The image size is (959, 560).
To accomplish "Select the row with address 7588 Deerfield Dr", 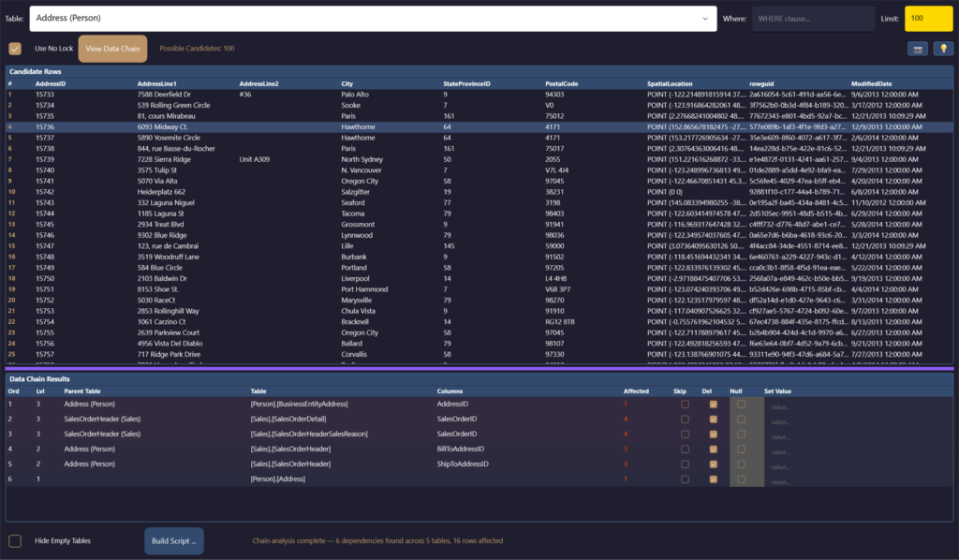I will point(479,95).
